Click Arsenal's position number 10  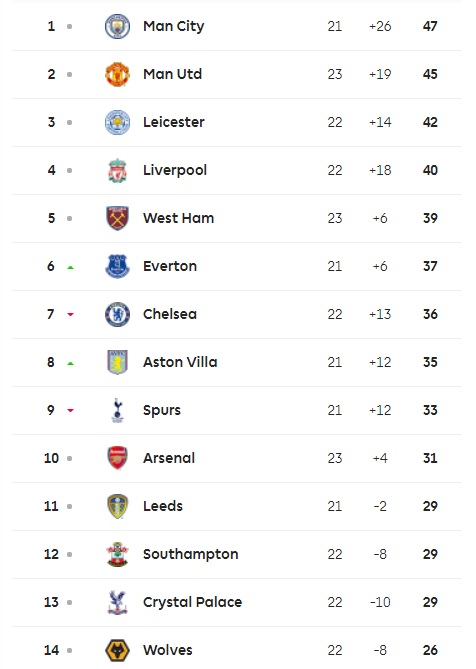point(51,458)
